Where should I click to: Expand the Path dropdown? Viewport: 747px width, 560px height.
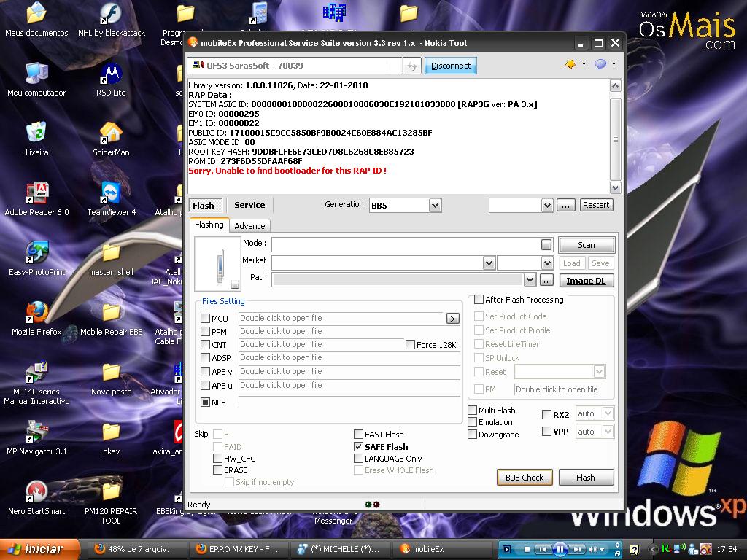(x=530, y=280)
